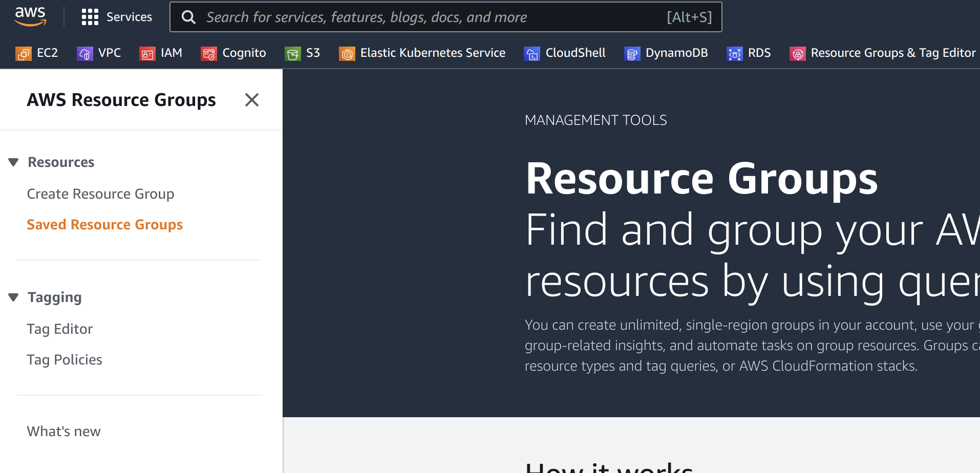Select CloudShell label in favorites bar
This screenshot has width=980, height=473.
(576, 53)
